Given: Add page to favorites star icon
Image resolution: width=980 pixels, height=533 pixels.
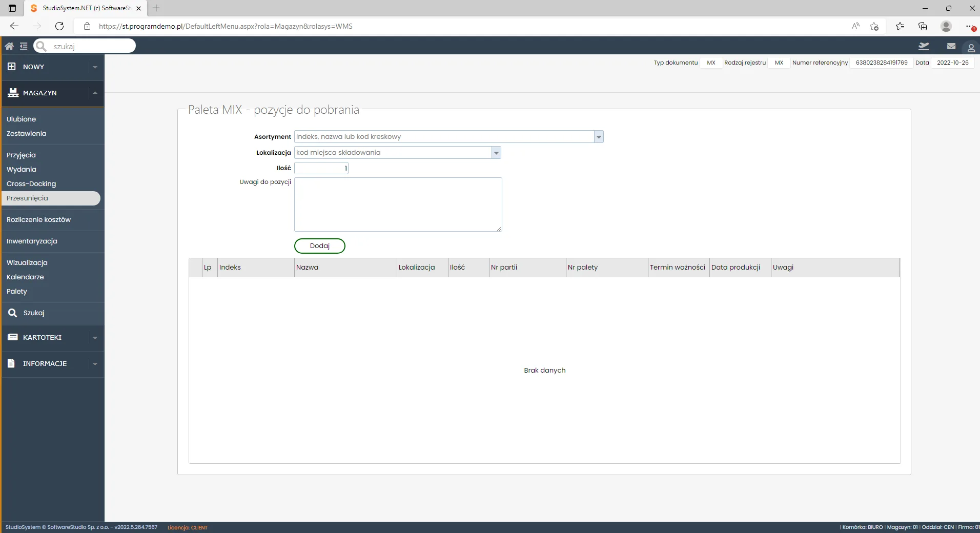Looking at the screenshot, I should tap(874, 26).
